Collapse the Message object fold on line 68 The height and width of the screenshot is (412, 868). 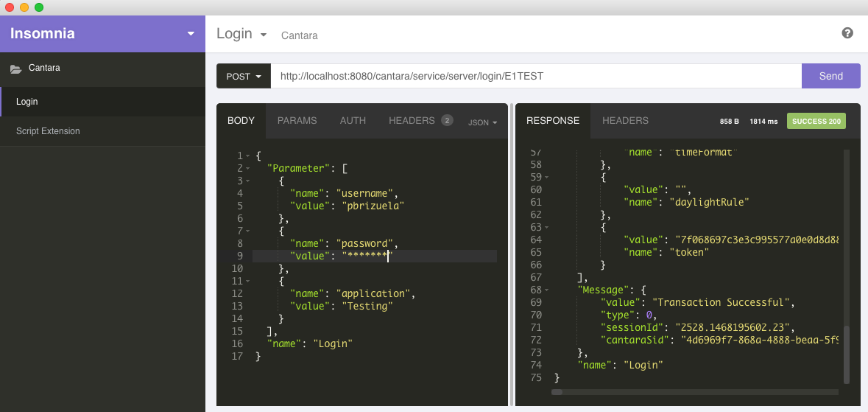click(546, 290)
